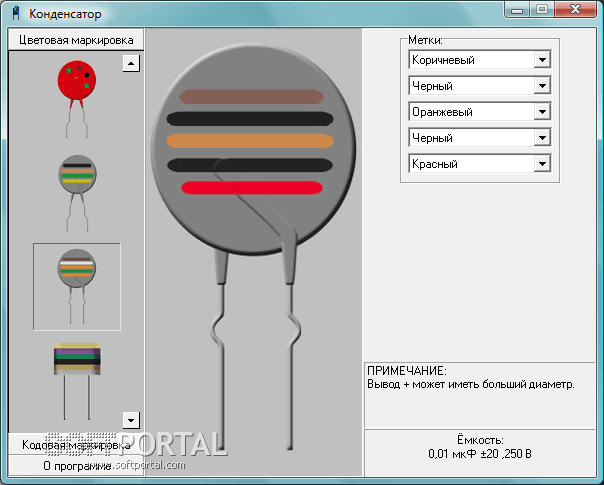Expand the fourth-band Черный dropdown arrow
The image size is (604, 485).
tap(542, 138)
